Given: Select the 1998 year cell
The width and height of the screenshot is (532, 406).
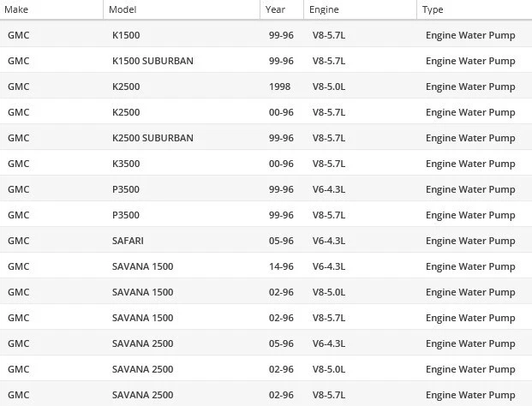Looking at the screenshot, I should (279, 87).
